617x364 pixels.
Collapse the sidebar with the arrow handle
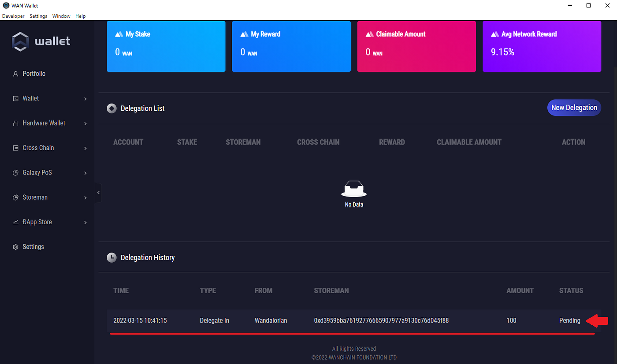98,193
